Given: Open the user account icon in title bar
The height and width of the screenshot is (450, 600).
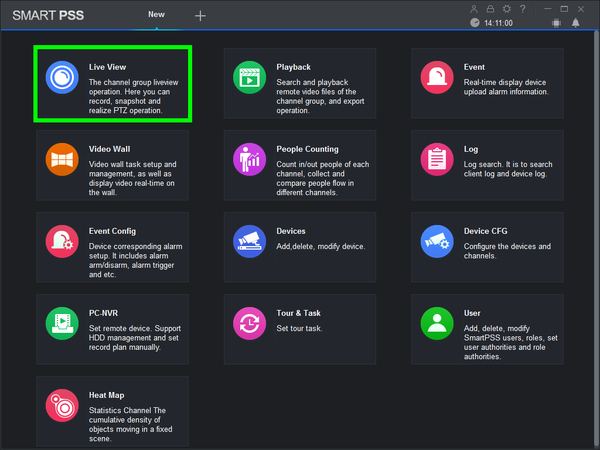Looking at the screenshot, I should tap(474, 9).
